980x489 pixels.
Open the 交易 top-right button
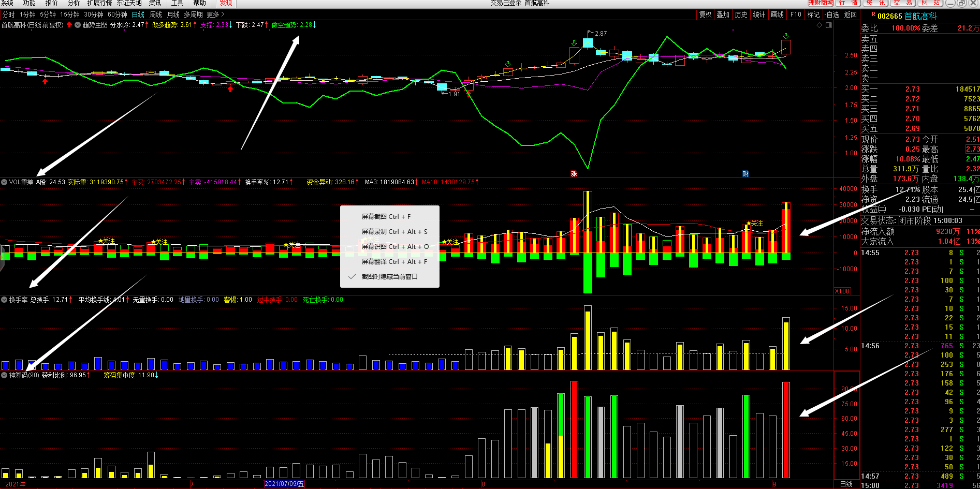[x=903, y=3]
